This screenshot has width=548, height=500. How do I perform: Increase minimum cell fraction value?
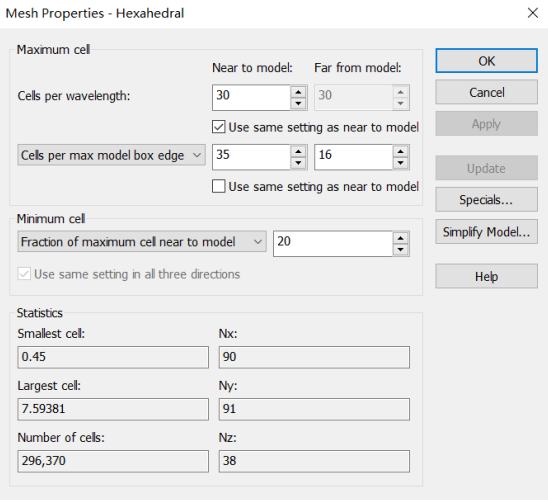tap(401, 238)
